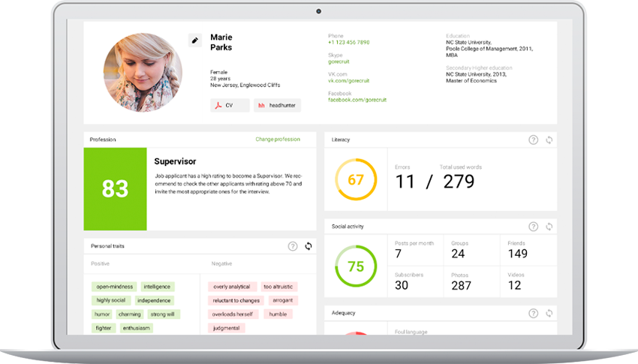Screen dimensions: 638x364
Task: Open help icon in Literacy panel
Action: (533, 140)
